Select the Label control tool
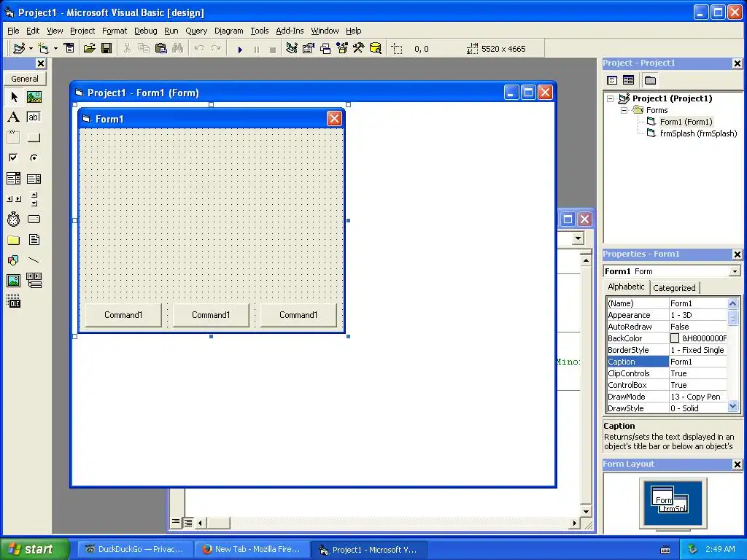Viewport: 747px width, 560px height. [14, 117]
